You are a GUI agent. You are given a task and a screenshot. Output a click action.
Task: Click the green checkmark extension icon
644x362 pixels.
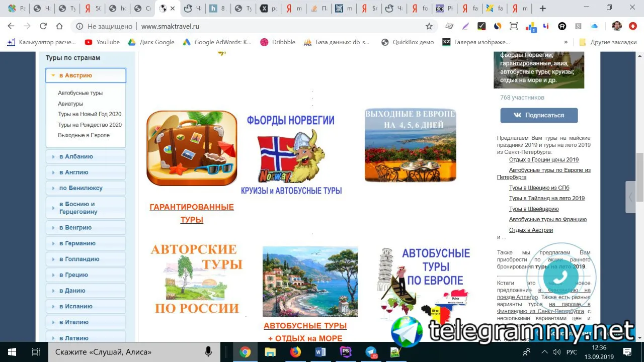481,26
